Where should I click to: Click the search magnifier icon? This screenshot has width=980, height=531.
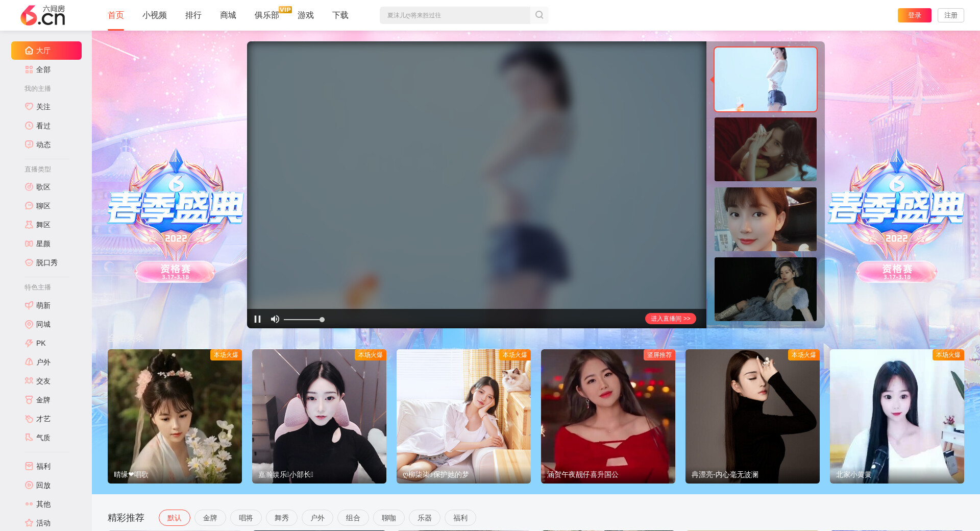pos(539,15)
